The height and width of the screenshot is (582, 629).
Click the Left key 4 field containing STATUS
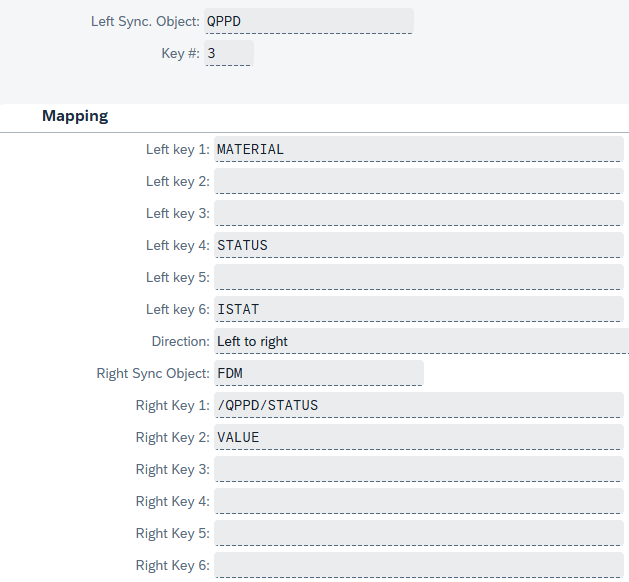tap(418, 245)
